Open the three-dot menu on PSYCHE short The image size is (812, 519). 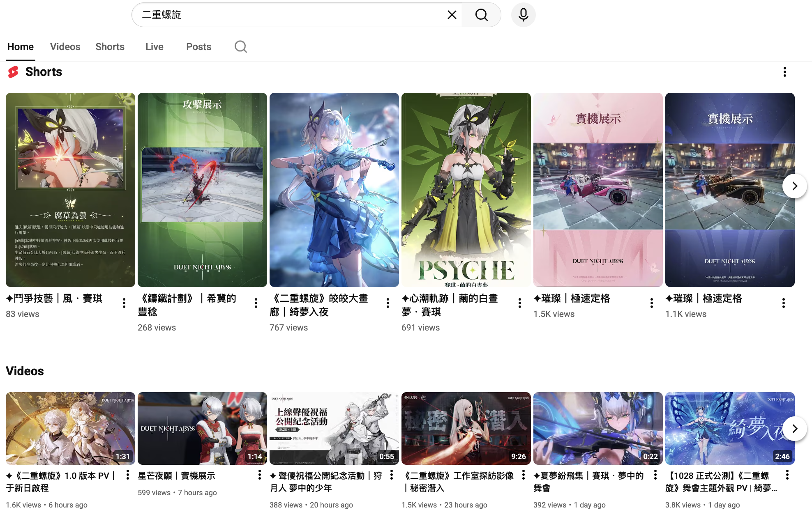point(519,303)
